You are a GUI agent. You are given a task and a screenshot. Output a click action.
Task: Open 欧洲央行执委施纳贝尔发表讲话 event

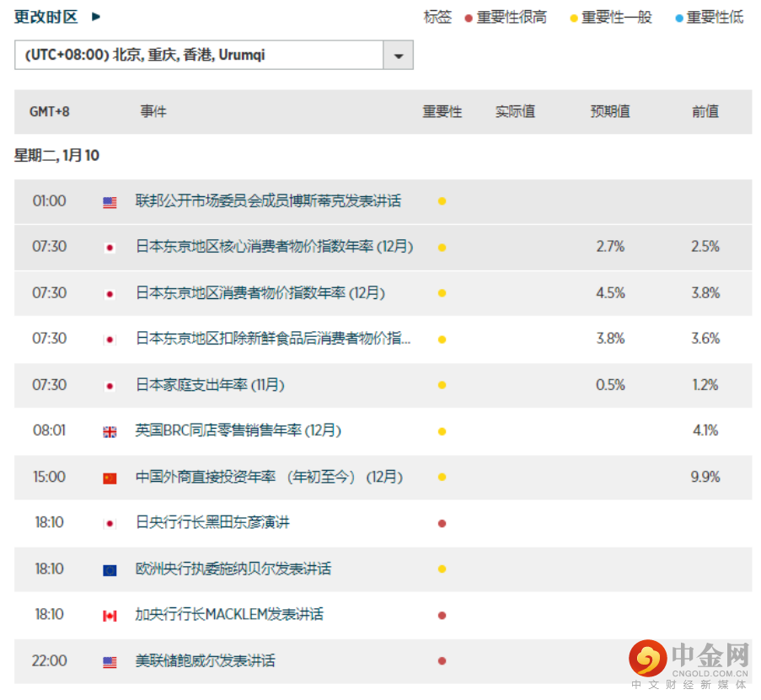(233, 569)
